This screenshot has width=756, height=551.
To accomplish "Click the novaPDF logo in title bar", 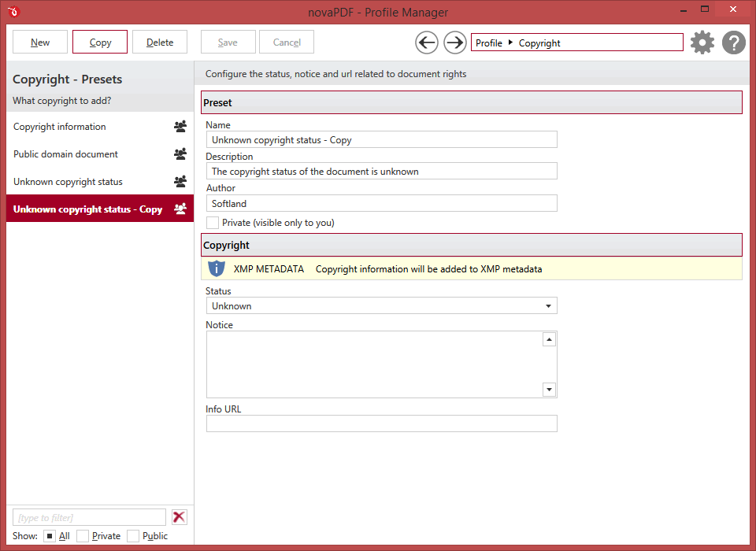I will click(13, 11).
